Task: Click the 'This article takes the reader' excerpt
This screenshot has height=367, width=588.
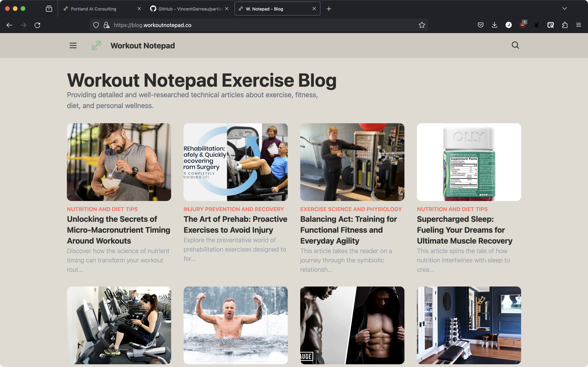Action: pos(346,260)
